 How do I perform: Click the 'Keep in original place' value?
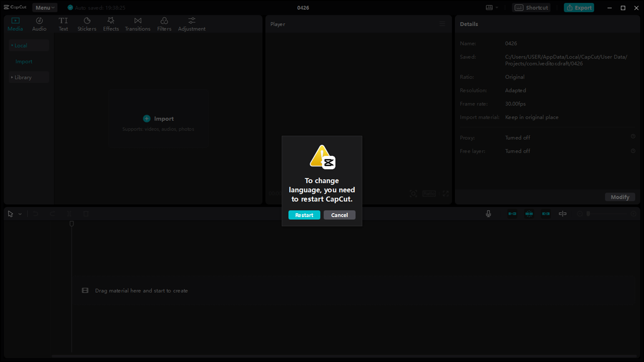click(532, 117)
